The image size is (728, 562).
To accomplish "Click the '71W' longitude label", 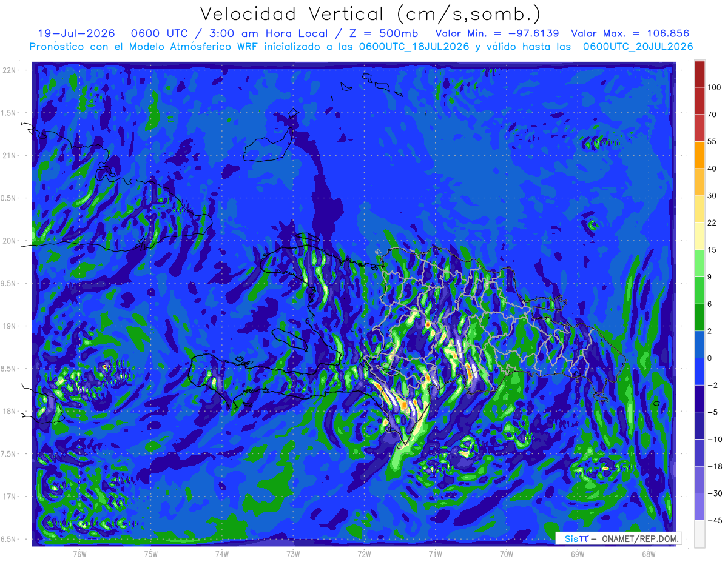I will point(435,554).
